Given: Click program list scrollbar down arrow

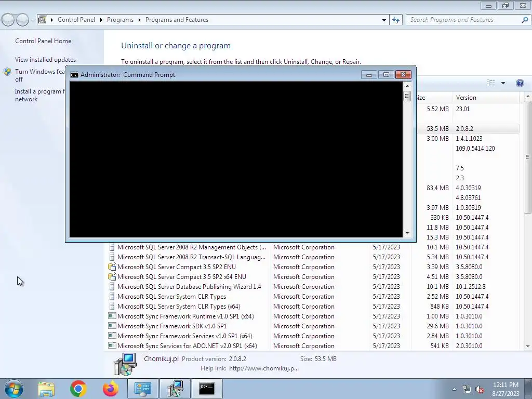Looking at the screenshot, I should (x=528, y=346).
